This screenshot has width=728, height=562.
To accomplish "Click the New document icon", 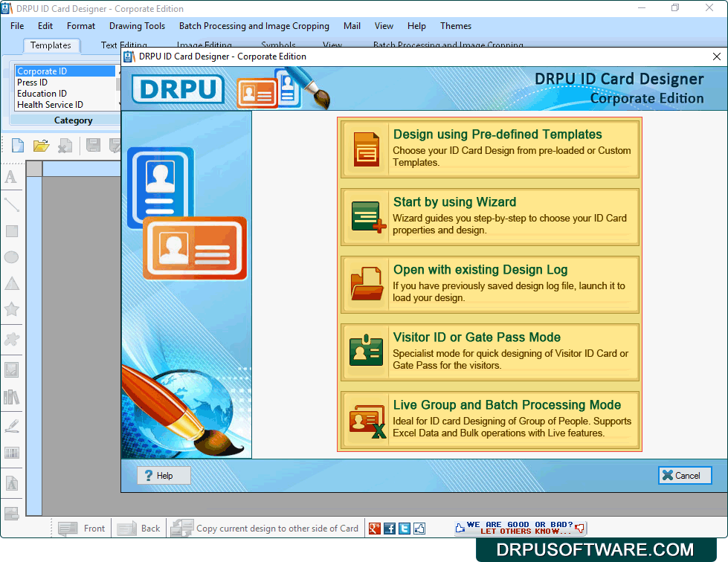I will coord(18,145).
